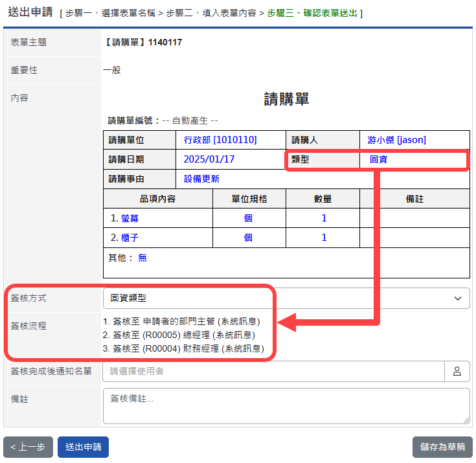Open the 簽核方式 dropdown showing 固資類型

click(286, 298)
